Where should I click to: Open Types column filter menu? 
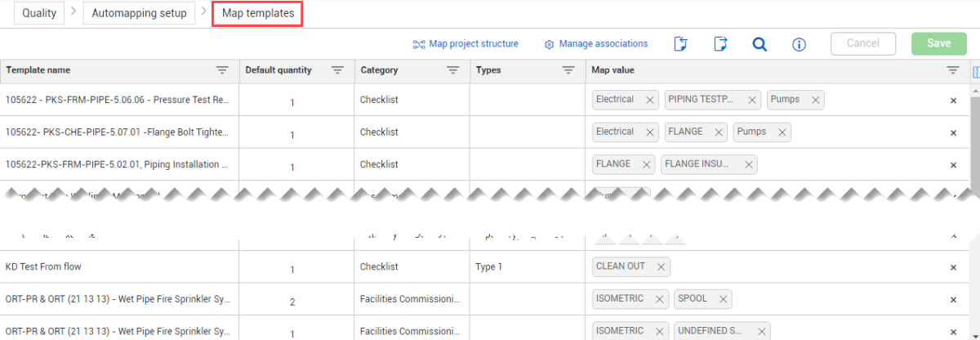568,70
